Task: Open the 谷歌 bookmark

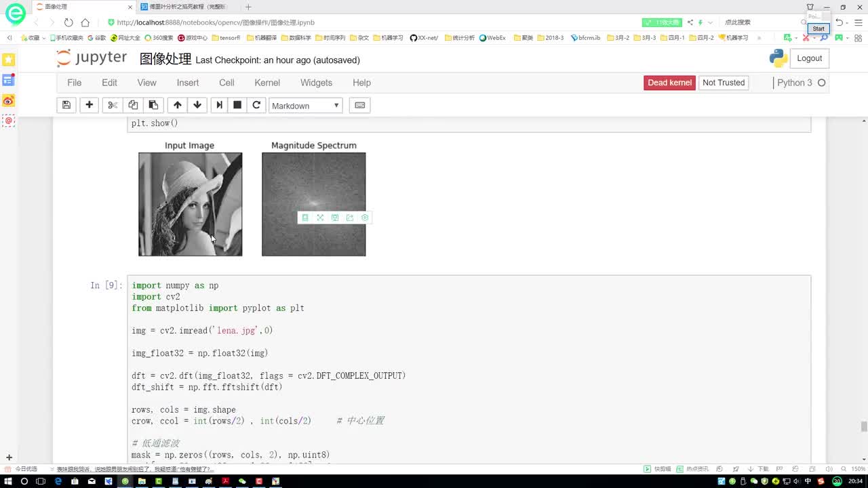Action: click(x=97, y=38)
